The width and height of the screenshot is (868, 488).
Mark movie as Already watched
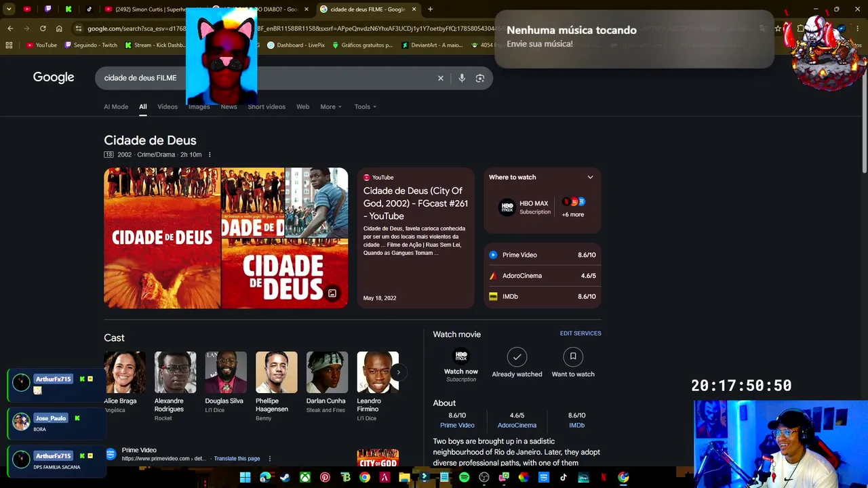coord(517,363)
